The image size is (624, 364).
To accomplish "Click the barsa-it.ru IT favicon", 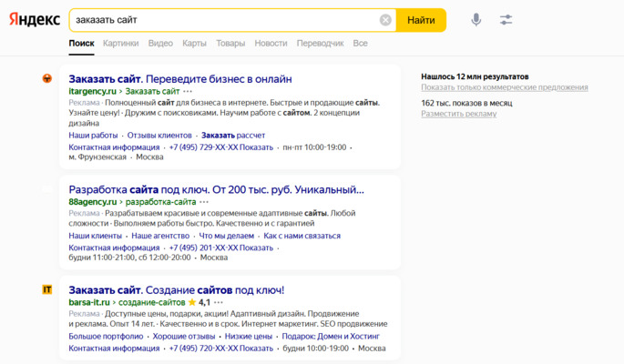I will pos(47,289).
